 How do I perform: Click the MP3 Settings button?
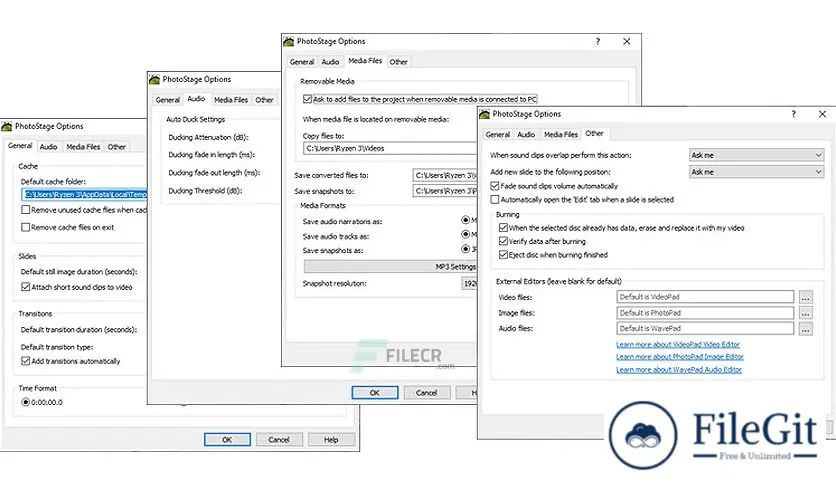pyautogui.click(x=390, y=267)
